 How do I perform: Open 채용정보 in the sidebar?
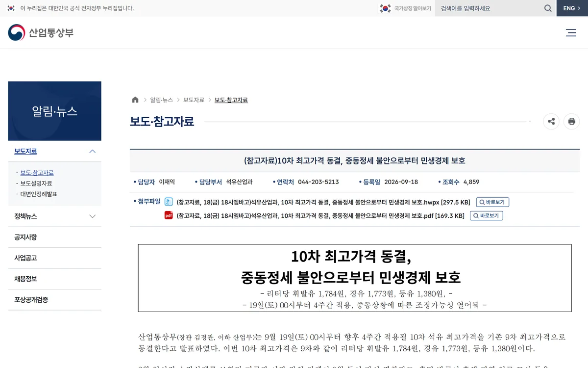click(25, 279)
